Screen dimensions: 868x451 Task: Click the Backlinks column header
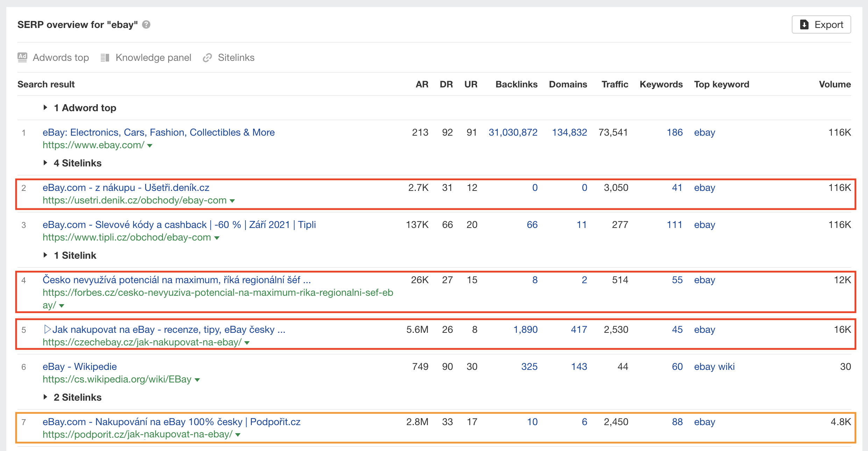coord(517,84)
